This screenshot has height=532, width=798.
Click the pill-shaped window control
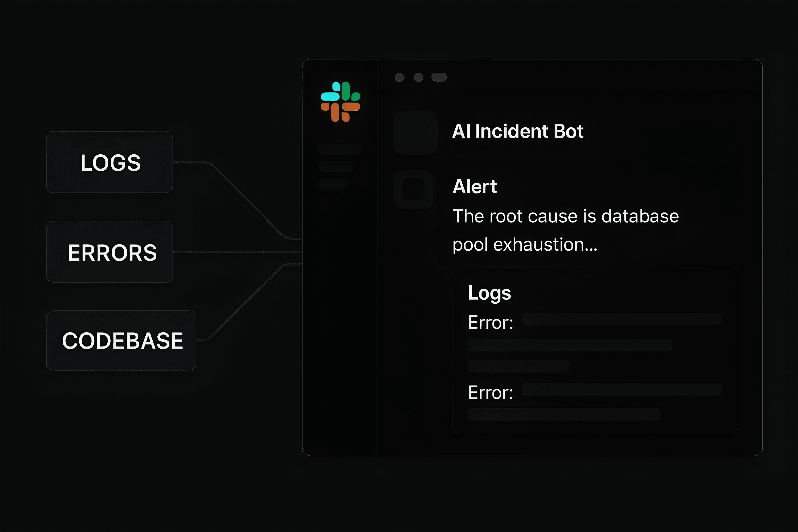pyautogui.click(x=439, y=77)
